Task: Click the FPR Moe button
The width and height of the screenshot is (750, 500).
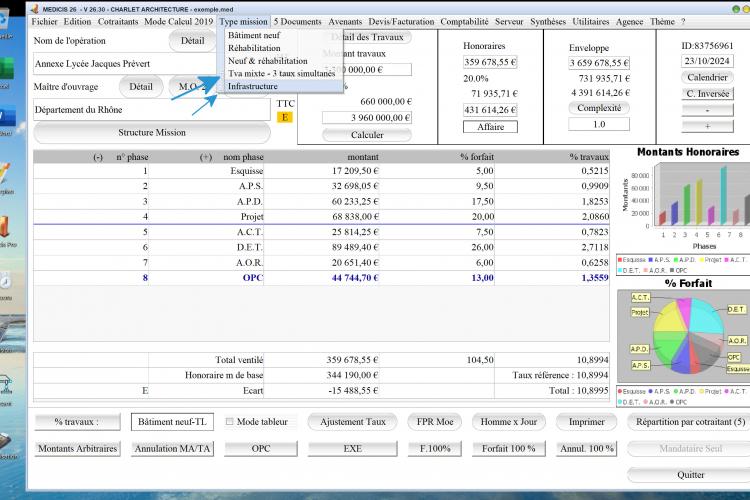Action: tap(434, 422)
